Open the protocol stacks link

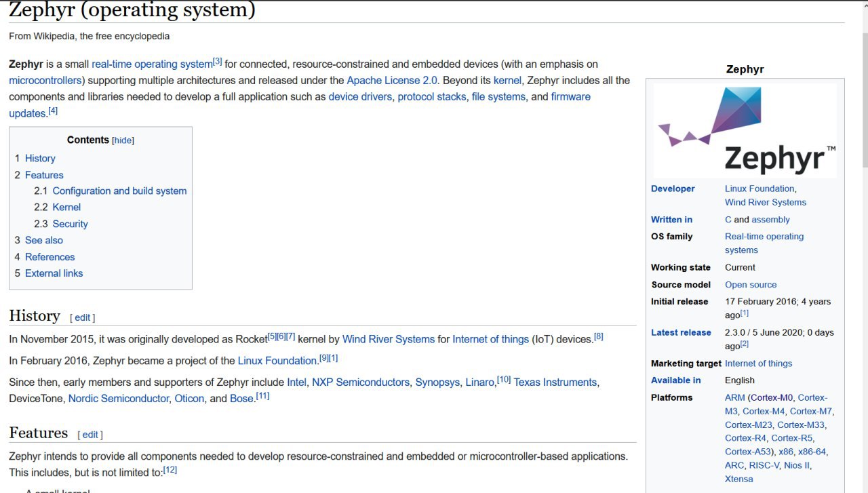pos(432,97)
